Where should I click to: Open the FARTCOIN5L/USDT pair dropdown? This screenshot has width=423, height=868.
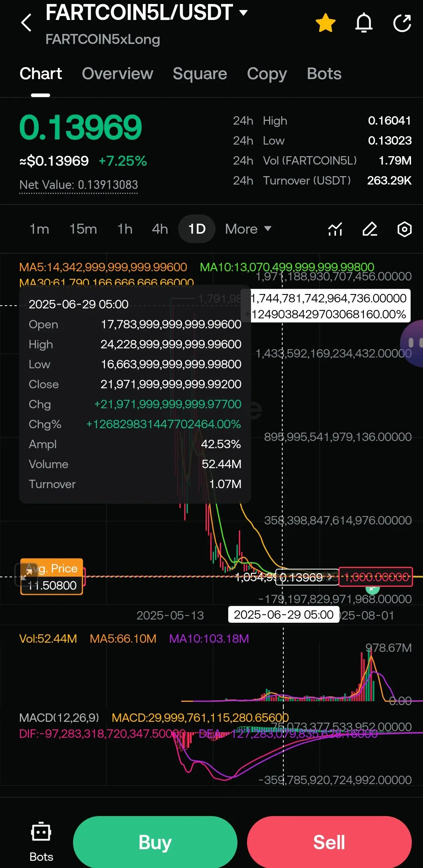(146, 12)
